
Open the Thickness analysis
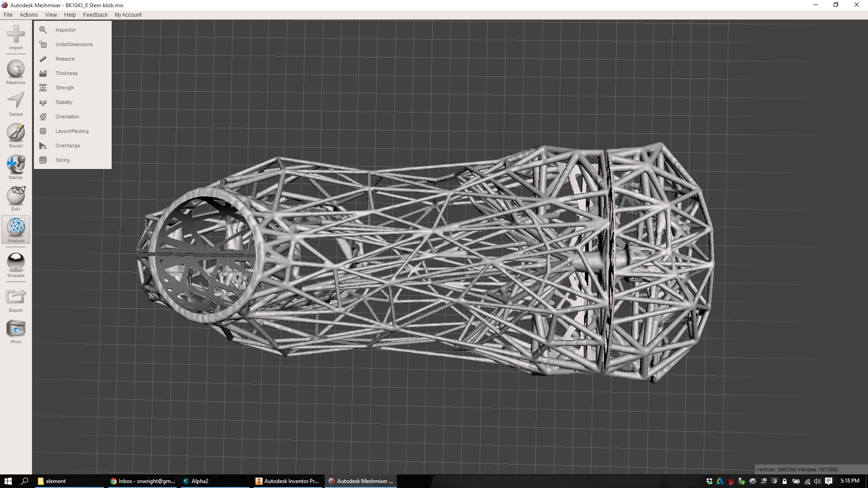[x=67, y=73]
